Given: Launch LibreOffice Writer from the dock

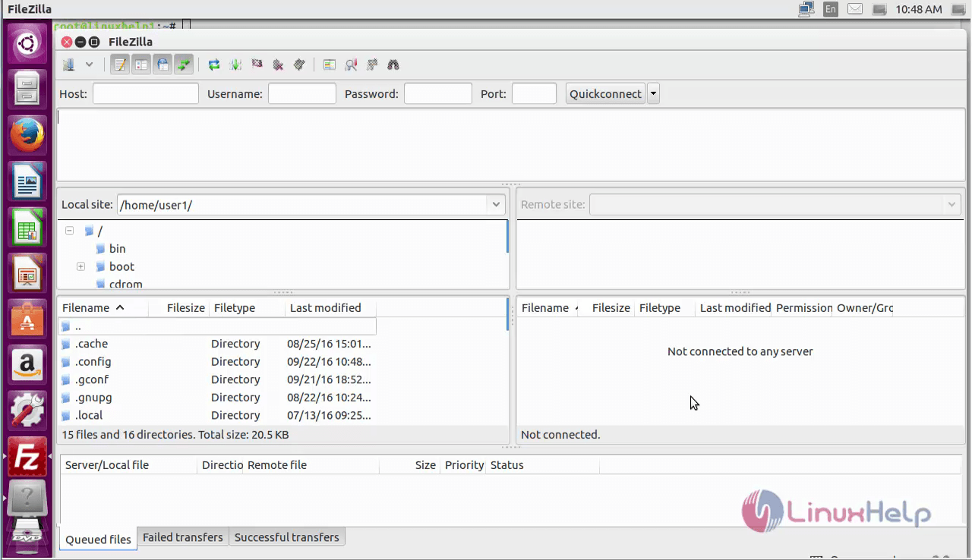Looking at the screenshot, I should click(x=28, y=181).
